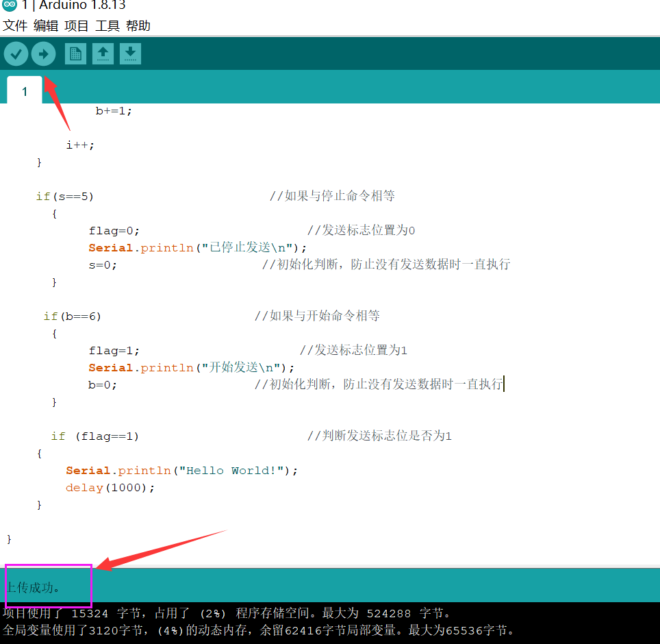Select the sketch tab labeled 1
This screenshot has height=644, width=660.
point(25,90)
